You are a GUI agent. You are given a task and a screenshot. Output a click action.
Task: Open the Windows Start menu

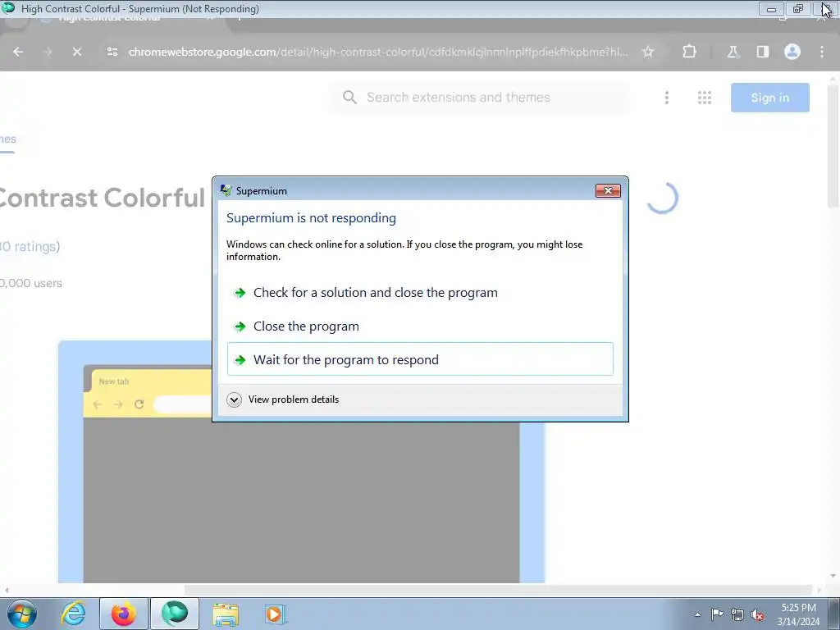[22, 614]
